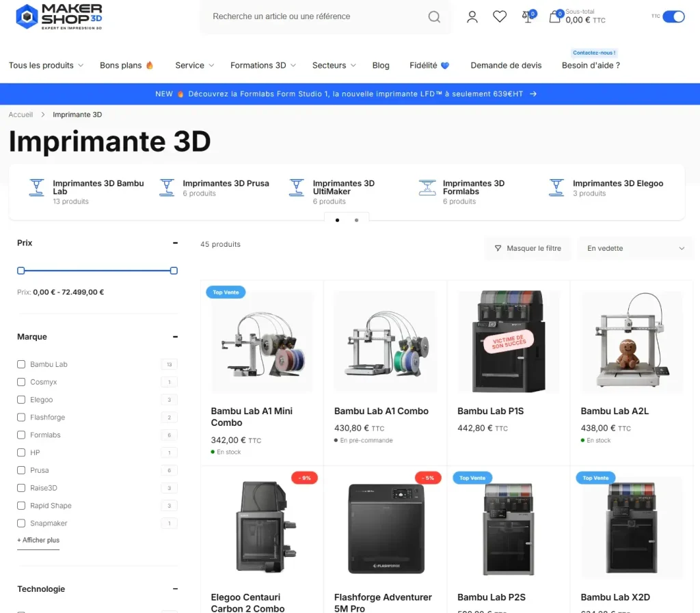700x613 pixels.
Task: Check the Prusa brand filter
Action: tap(21, 470)
